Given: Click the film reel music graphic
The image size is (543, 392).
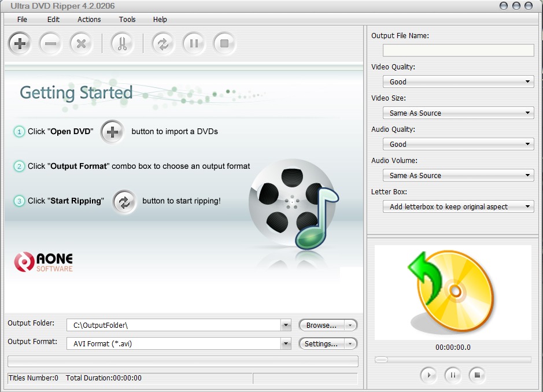Looking at the screenshot, I should pyautogui.click(x=294, y=204).
